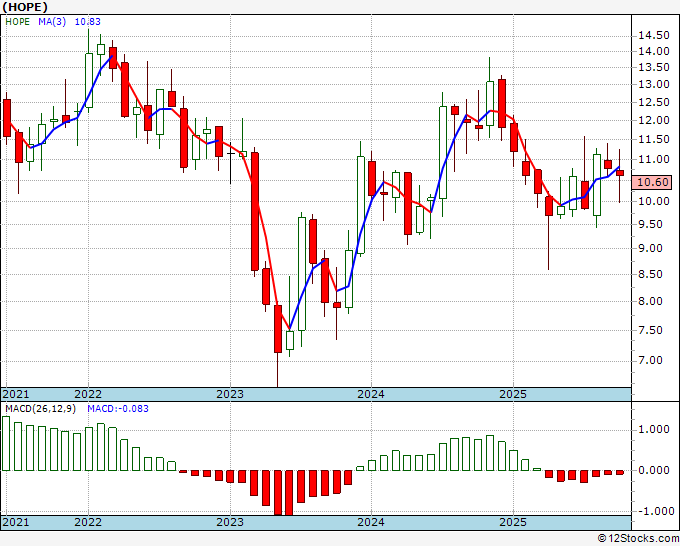Open the 12Stocks.com watermark link
Viewport: 680px width, 546px height.
(x=635, y=538)
